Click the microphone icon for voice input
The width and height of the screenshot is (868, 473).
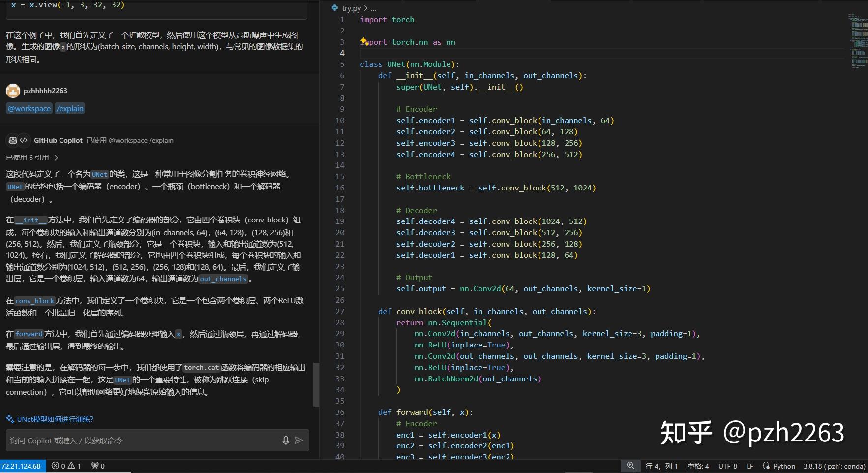point(286,441)
